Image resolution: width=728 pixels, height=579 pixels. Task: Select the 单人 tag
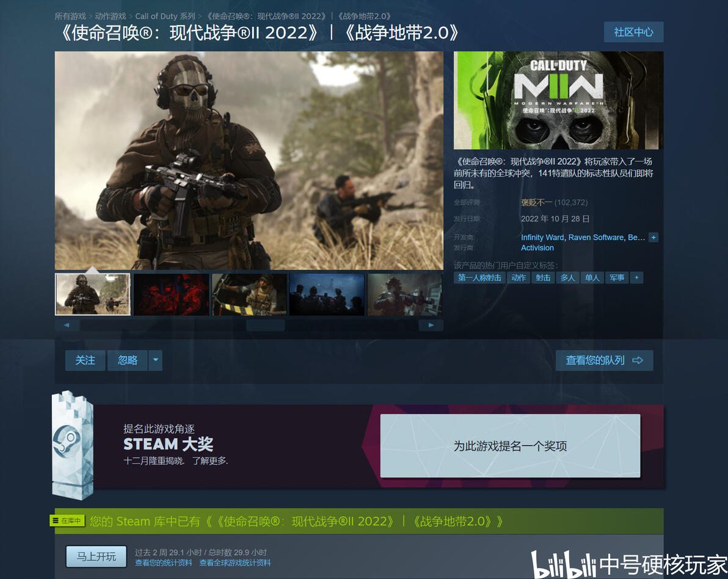(x=592, y=278)
